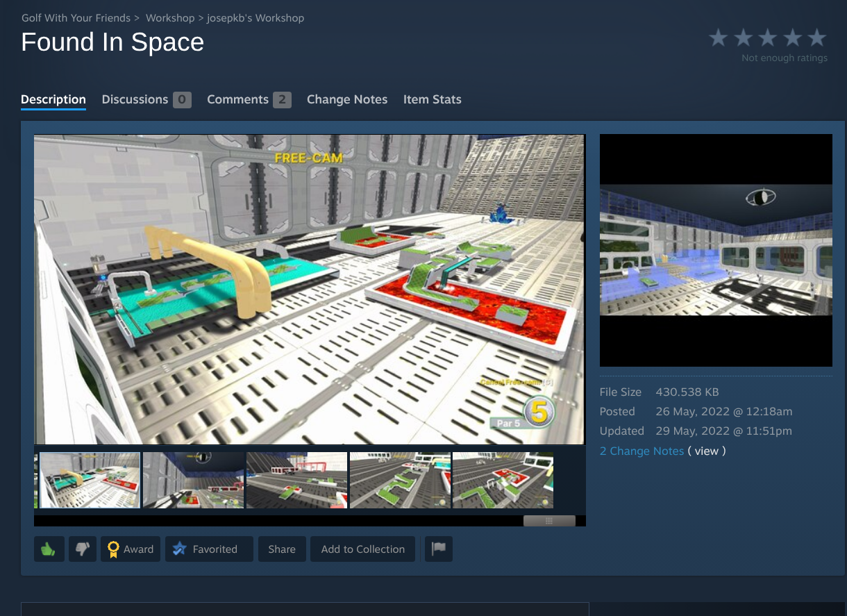Viewport: 847px width, 616px height.
Task: Click the thumbs down rate button
Action: (83, 549)
